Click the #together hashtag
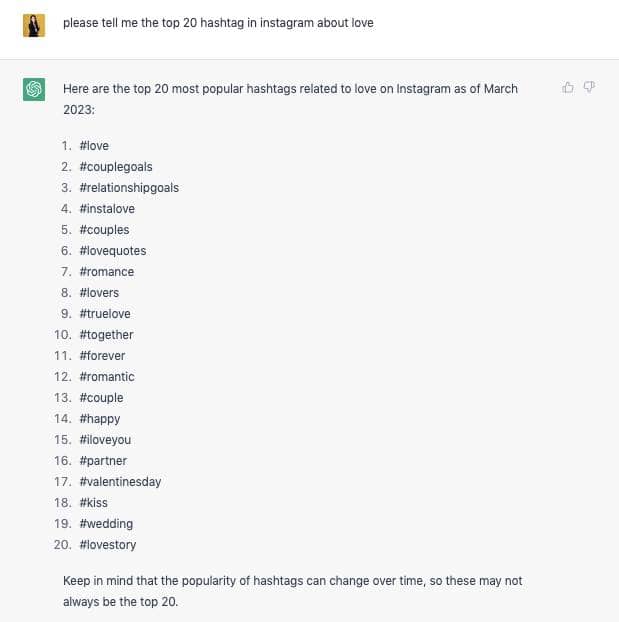This screenshot has height=622, width=619. pyautogui.click(x=106, y=335)
